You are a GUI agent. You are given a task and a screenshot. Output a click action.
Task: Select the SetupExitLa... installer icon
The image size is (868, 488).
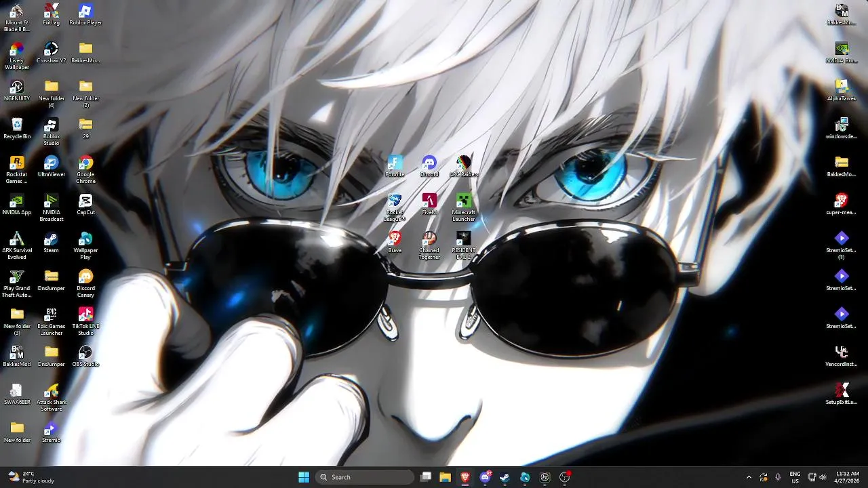click(x=842, y=394)
